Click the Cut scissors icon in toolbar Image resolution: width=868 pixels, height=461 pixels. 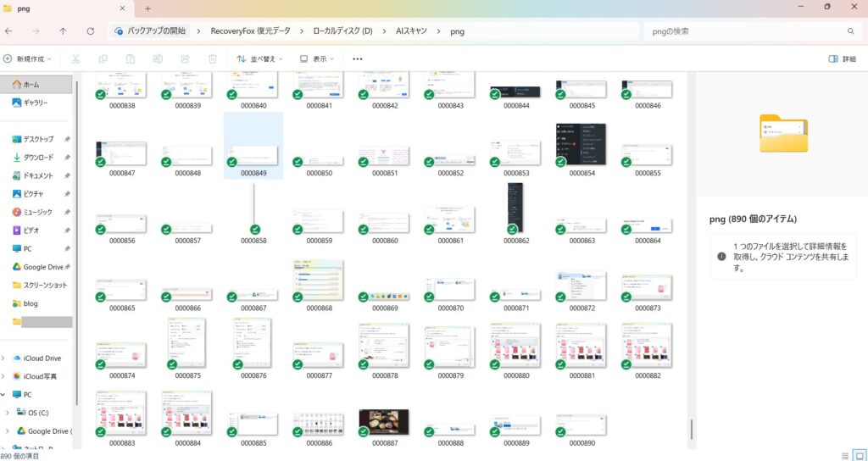[75, 59]
